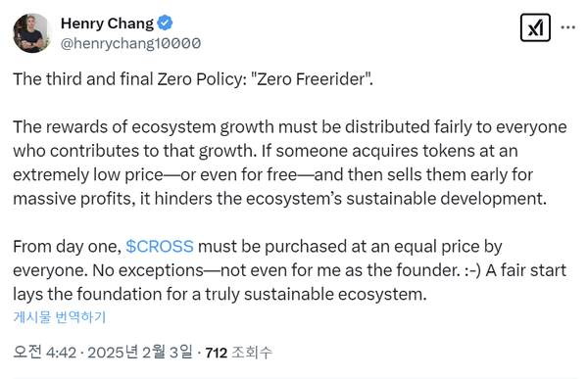Click the 조회수 views label
The height and width of the screenshot is (379, 588).
tap(252, 353)
